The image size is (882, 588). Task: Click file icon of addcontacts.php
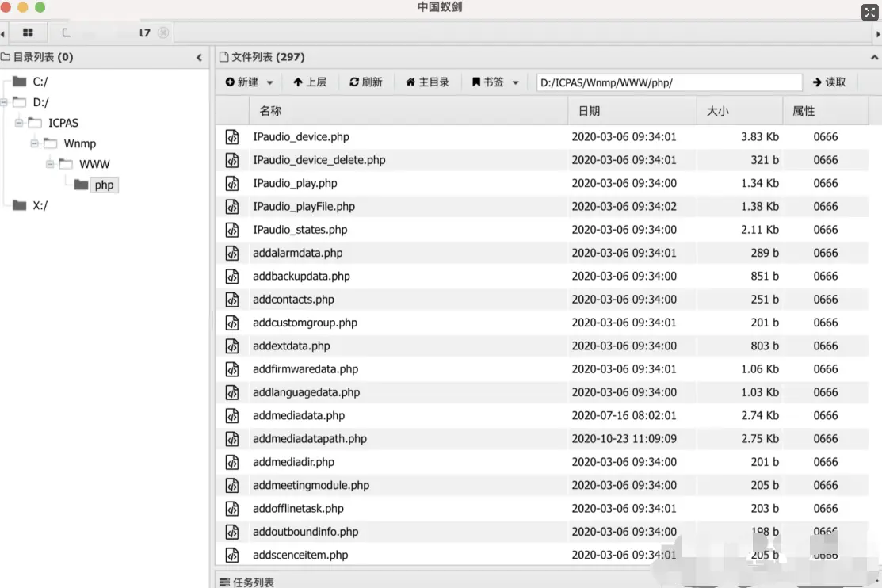coord(232,300)
